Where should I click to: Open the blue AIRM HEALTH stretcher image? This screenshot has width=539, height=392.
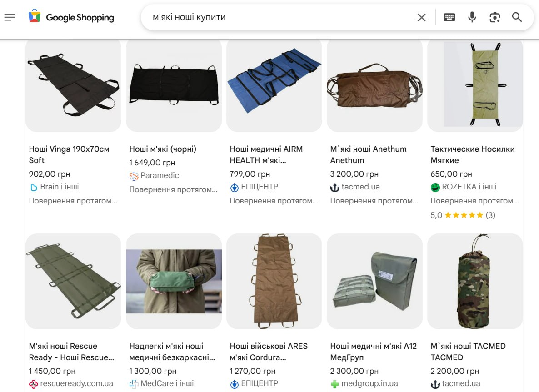click(x=274, y=85)
